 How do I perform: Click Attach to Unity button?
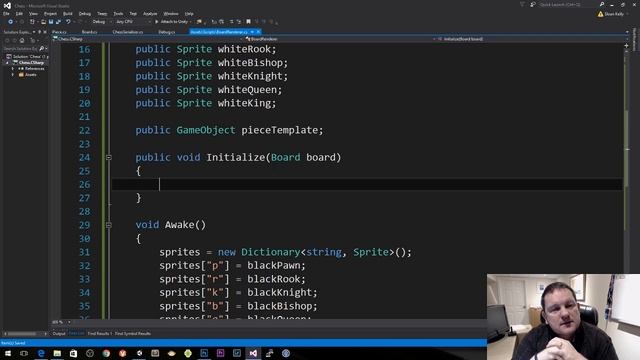point(172,22)
